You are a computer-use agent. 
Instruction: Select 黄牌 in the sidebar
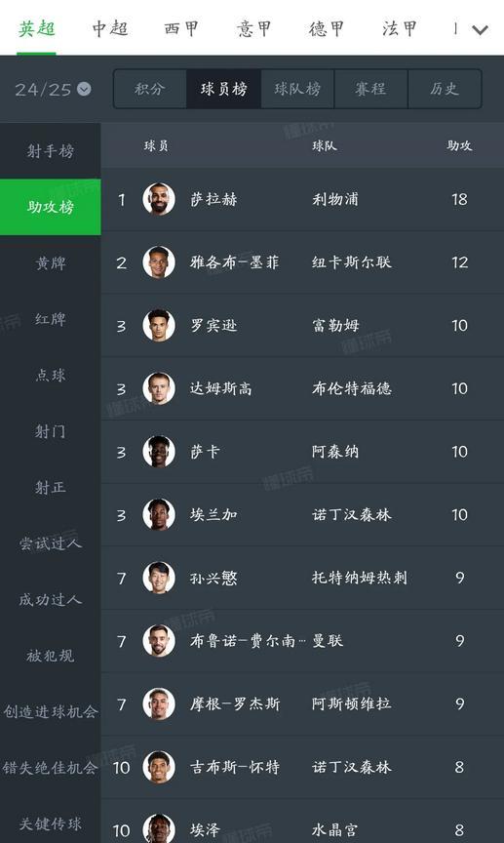pos(51,262)
